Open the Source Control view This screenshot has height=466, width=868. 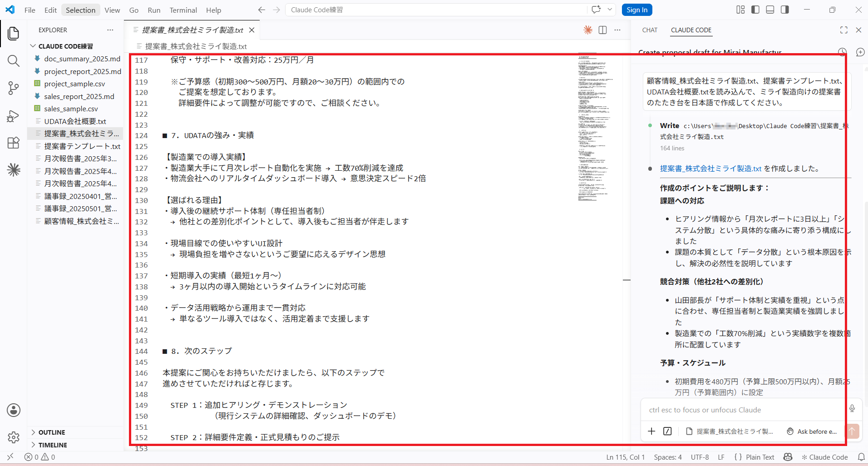coord(14,88)
